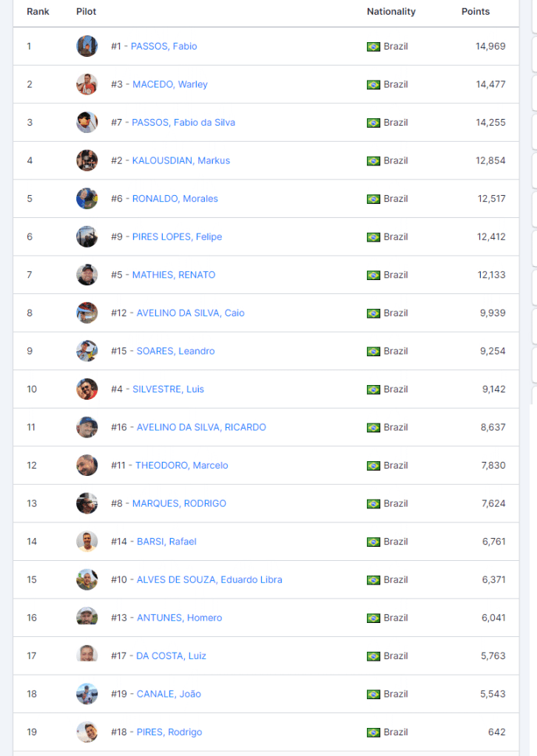Screen dimensions: 537x756
Task: Click Luis Silvestre's pilot avatar
Action: click(87, 389)
